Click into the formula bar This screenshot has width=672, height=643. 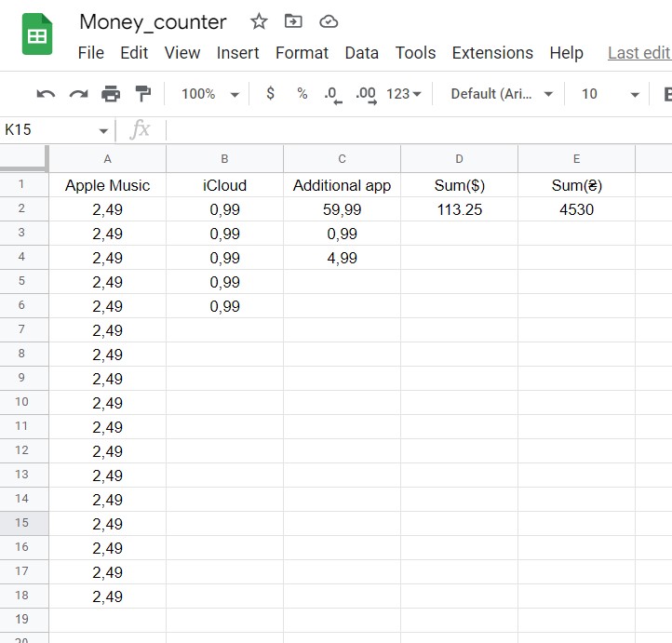[x=419, y=129]
